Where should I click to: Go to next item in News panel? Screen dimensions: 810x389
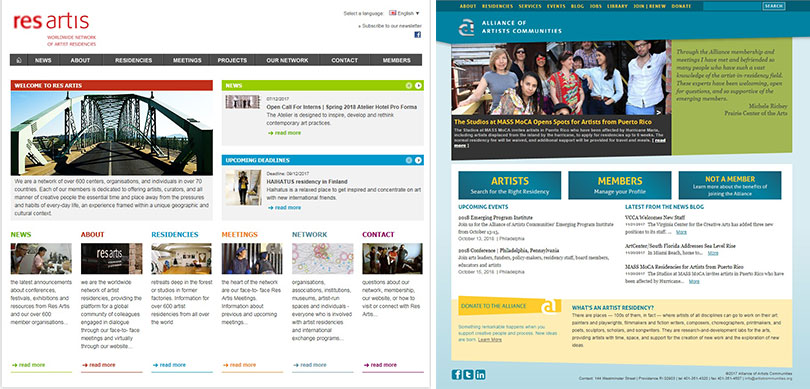pos(418,86)
